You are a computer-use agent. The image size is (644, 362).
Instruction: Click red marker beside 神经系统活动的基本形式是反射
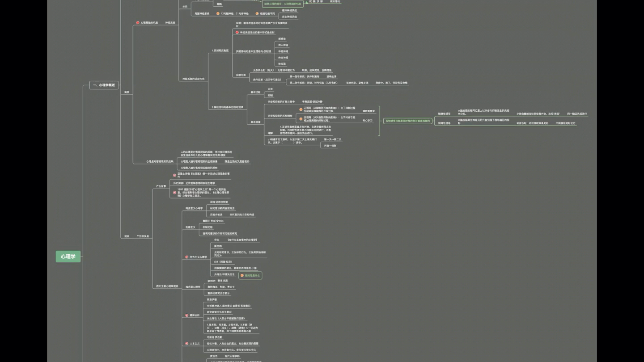(237, 32)
